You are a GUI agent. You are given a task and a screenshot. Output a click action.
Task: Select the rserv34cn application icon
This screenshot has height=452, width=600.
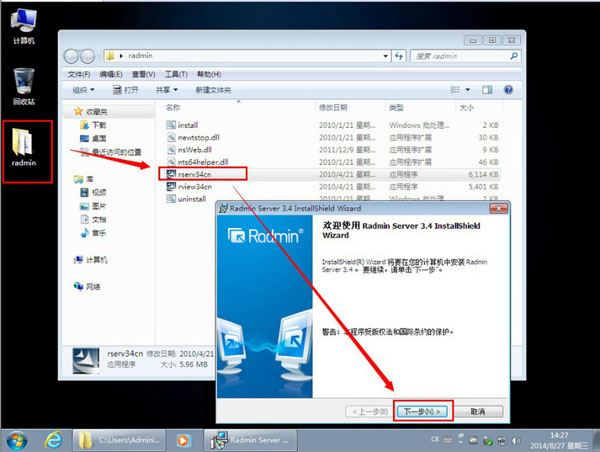tap(171, 174)
